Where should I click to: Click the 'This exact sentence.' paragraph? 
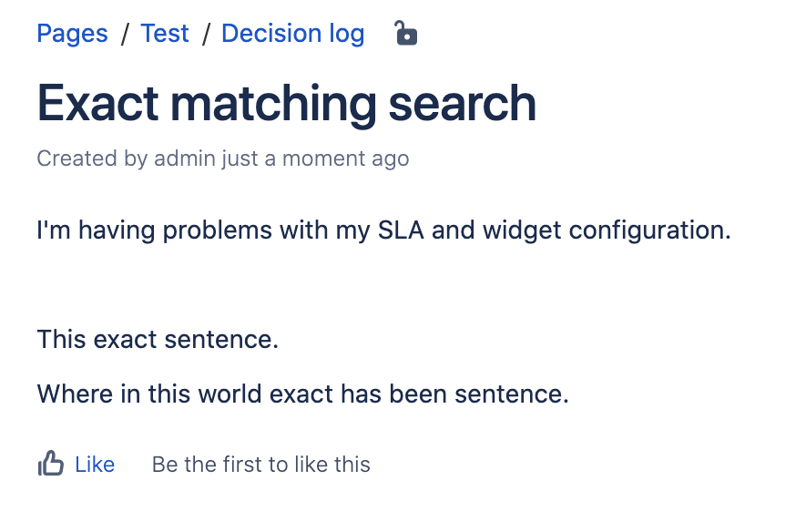point(158,339)
